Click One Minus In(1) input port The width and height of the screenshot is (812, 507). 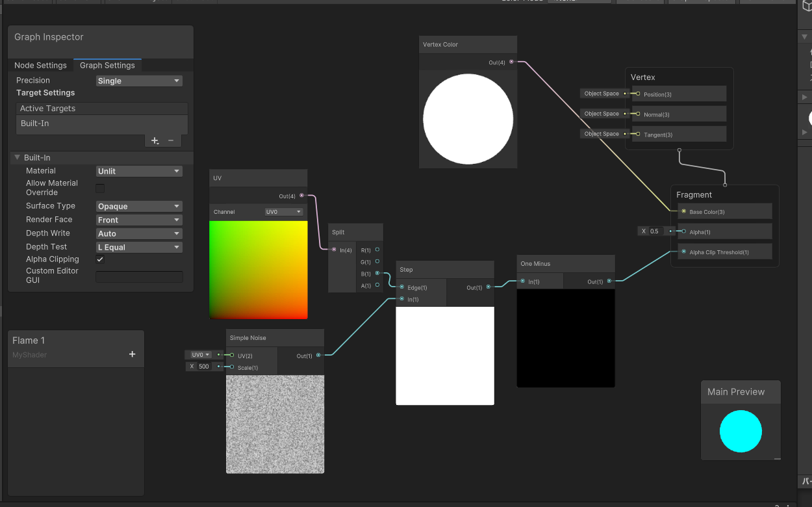click(523, 281)
